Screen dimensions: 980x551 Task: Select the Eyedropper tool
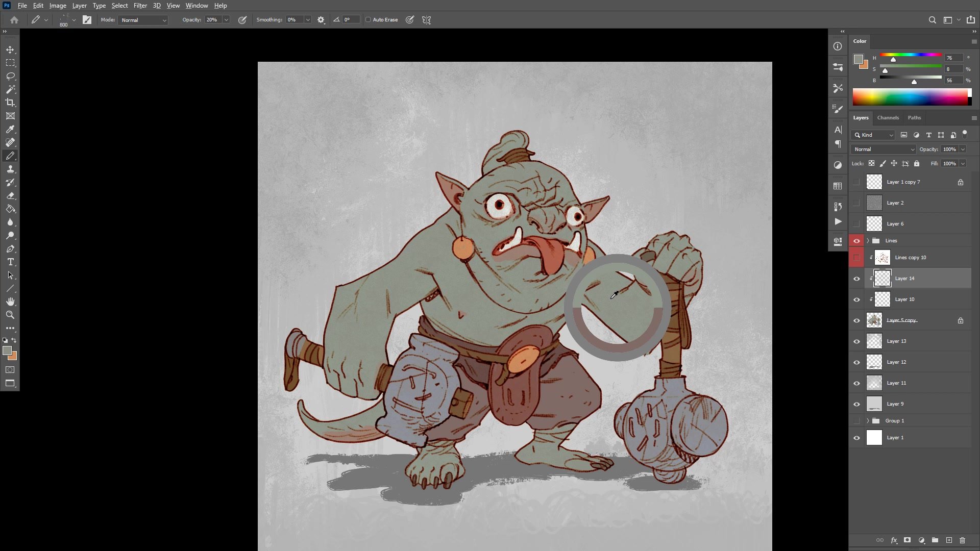click(10, 129)
